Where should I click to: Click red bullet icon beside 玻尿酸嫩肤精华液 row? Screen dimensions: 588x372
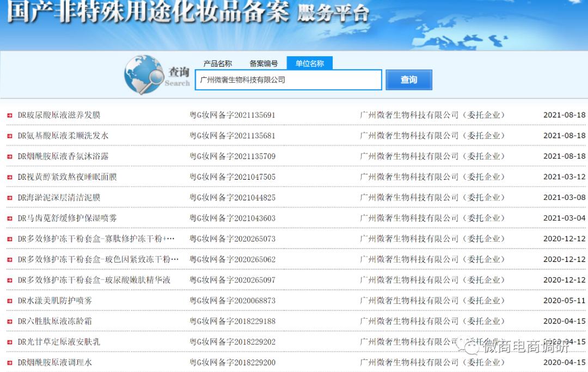(x=10, y=280)
